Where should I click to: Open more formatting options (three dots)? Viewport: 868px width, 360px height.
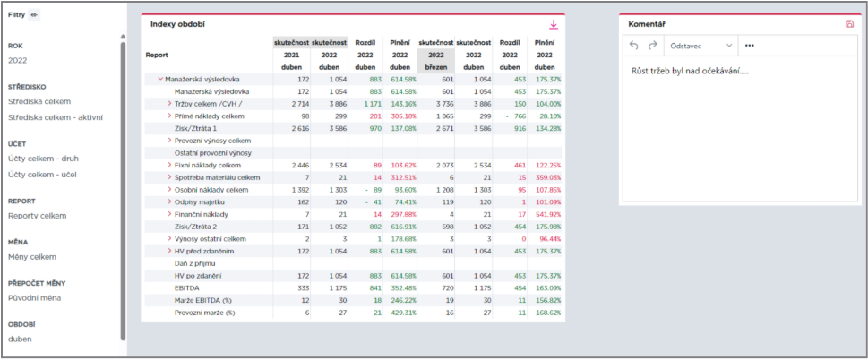[x=750, y=46]
